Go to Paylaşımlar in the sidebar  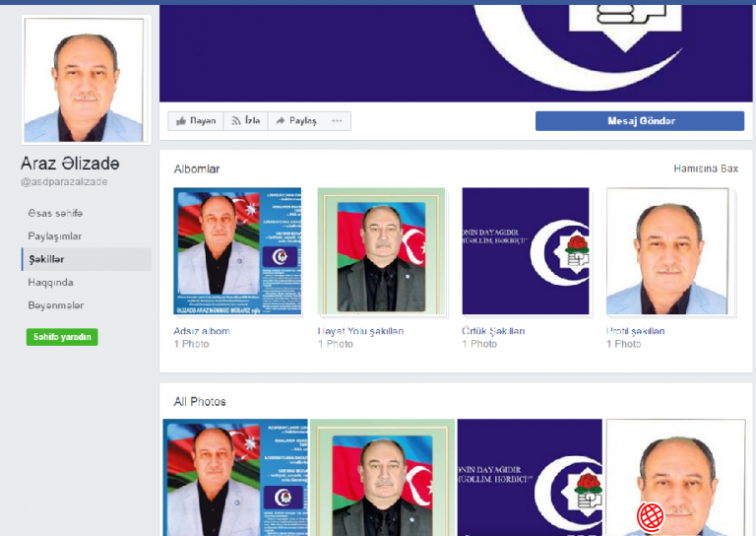pyautogui.click(x=55, y=236)
